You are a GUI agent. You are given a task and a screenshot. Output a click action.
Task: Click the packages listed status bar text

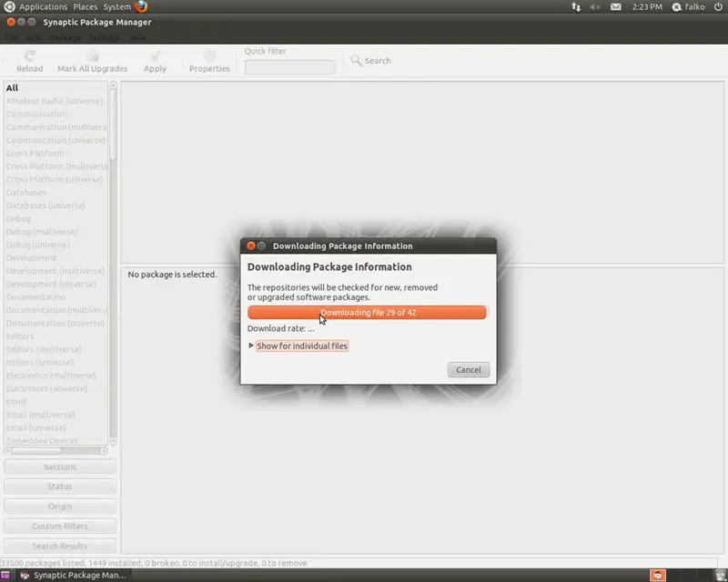154,563
